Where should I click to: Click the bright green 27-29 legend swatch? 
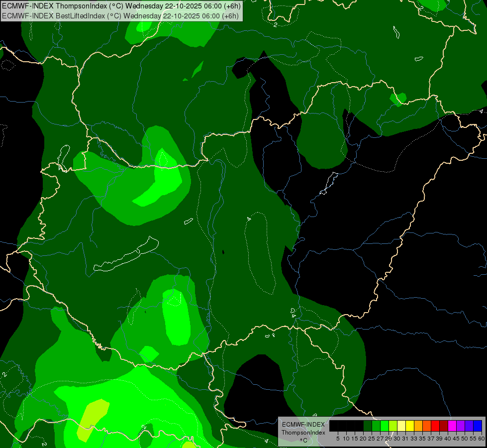(x=385, y=426)
